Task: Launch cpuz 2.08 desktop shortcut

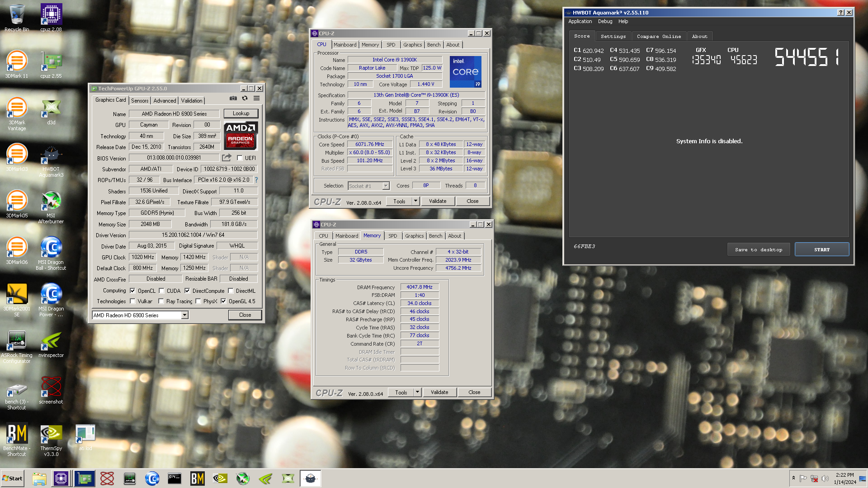Action: 51,18
